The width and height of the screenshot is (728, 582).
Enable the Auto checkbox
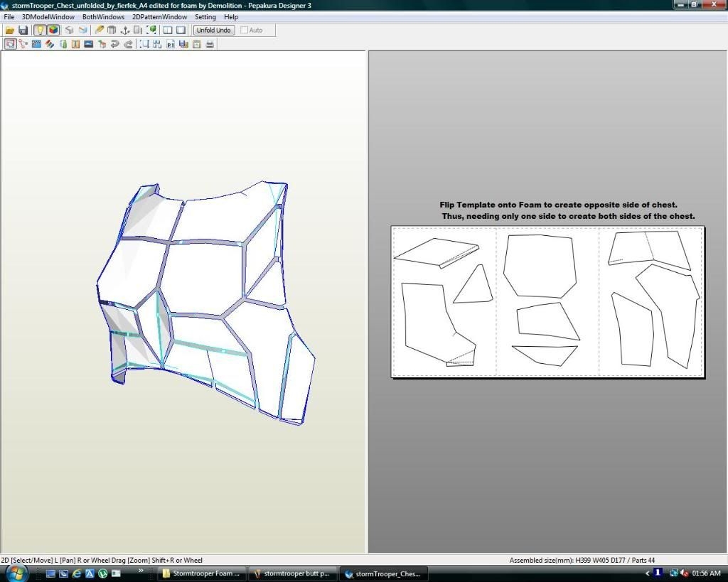(x=245, y=31)
